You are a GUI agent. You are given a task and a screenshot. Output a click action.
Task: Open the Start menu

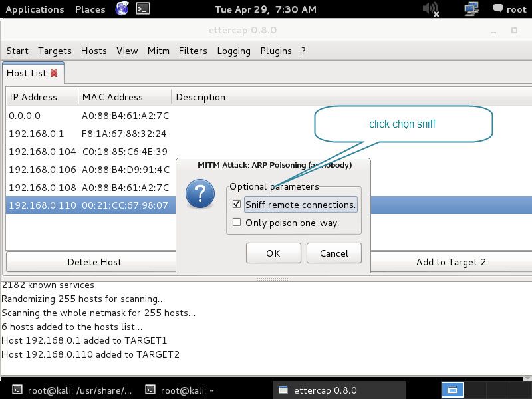17,51
